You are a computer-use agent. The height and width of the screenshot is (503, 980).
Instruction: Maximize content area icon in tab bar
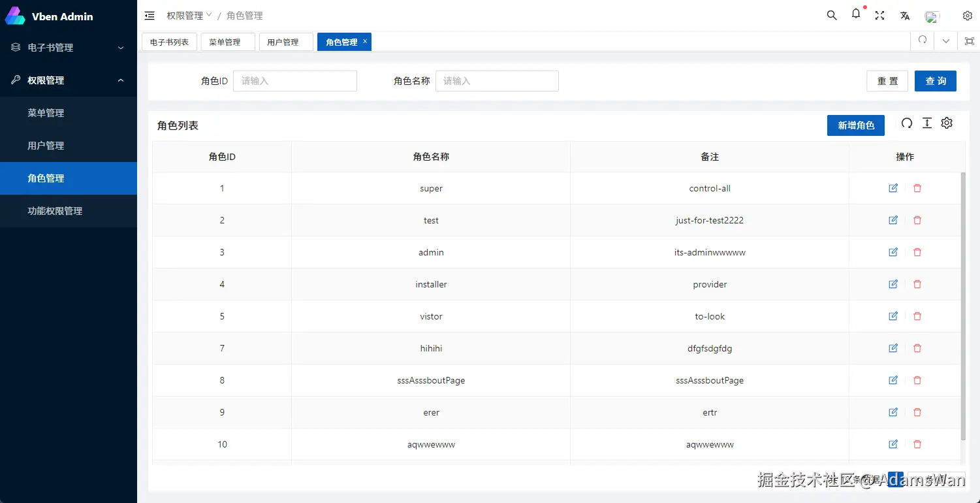click(970, 41)
